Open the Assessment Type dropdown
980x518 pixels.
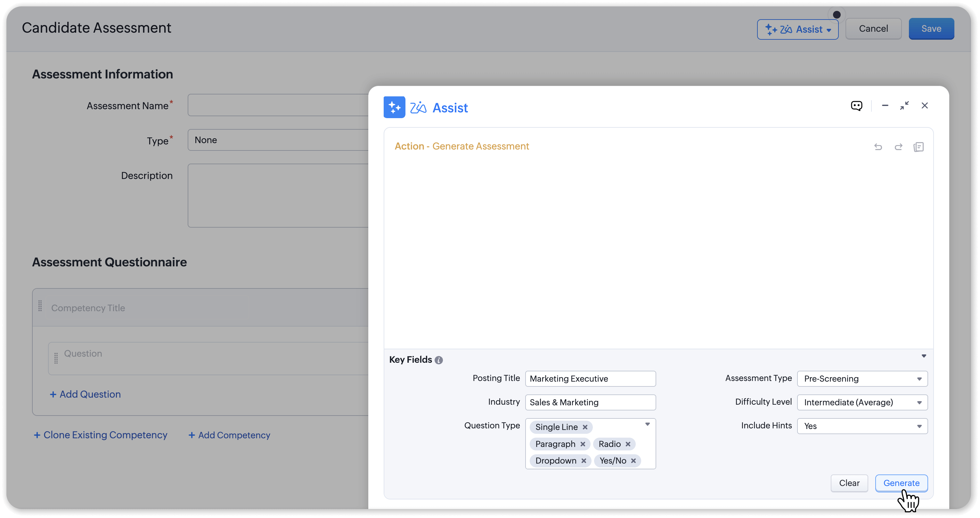pyautogui.click(x=862, y=379)
